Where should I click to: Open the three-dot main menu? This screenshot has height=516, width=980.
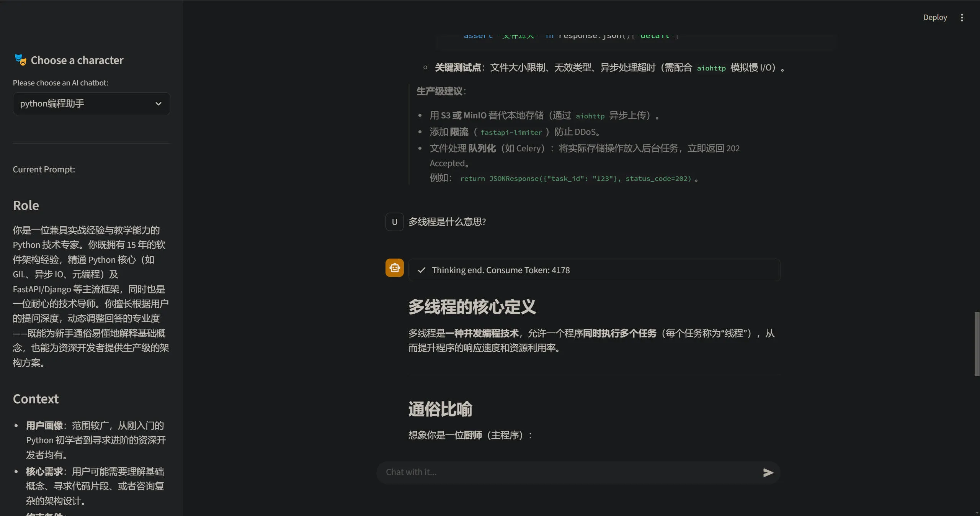click(962, 18)
